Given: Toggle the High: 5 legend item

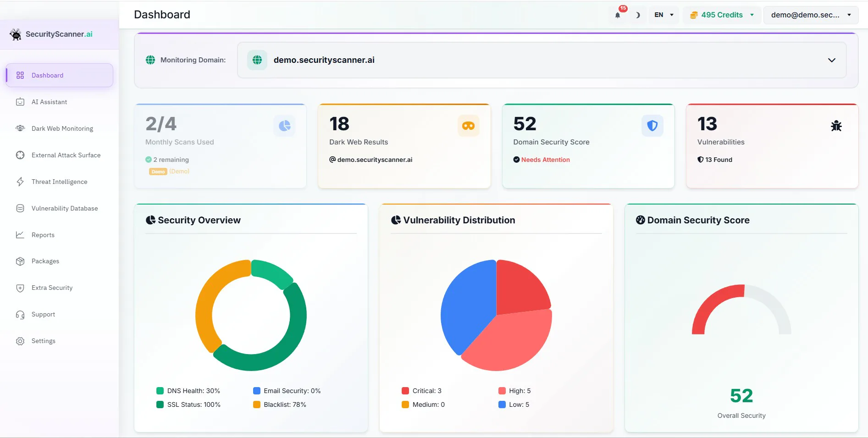Looking at the screenshot, I should coord(514,391).
